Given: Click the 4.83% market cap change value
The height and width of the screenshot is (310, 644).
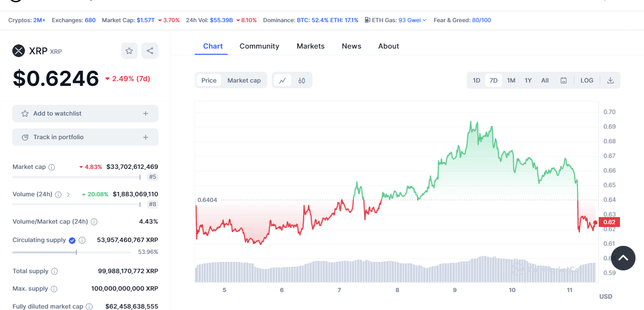Looking at the screenshot, I should 91,167.
